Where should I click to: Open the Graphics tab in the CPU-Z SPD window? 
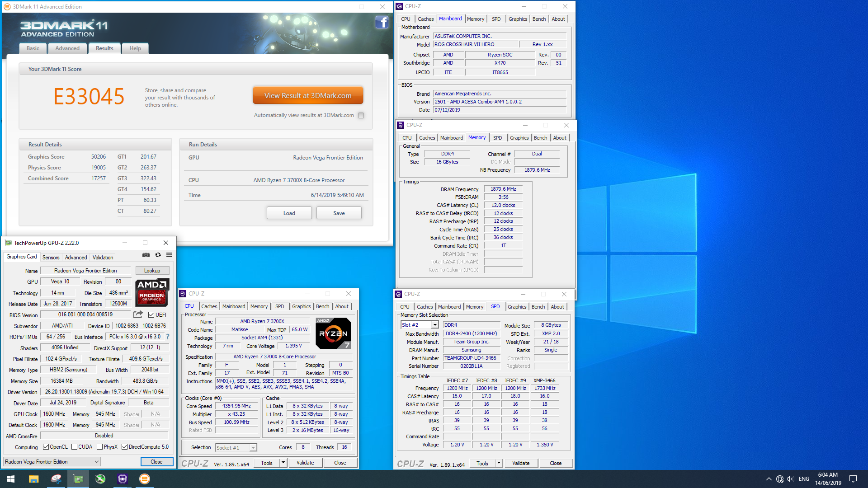pos(517,307)
